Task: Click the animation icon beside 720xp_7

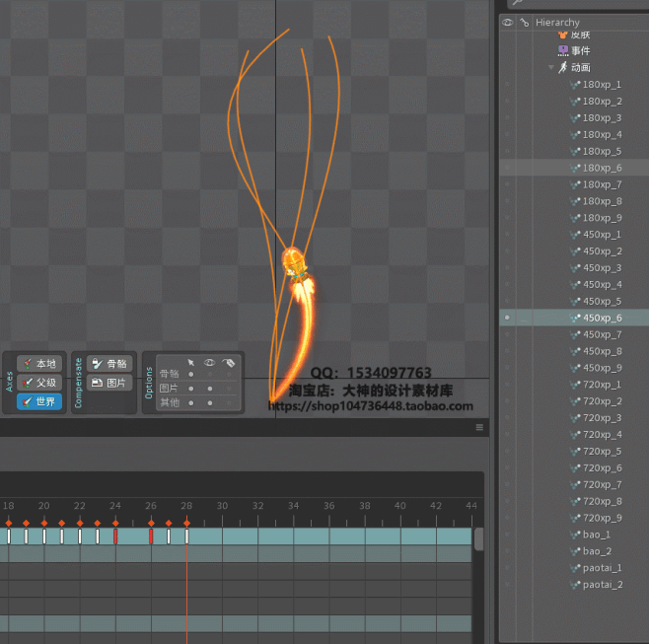Action: tap(575, 484)
